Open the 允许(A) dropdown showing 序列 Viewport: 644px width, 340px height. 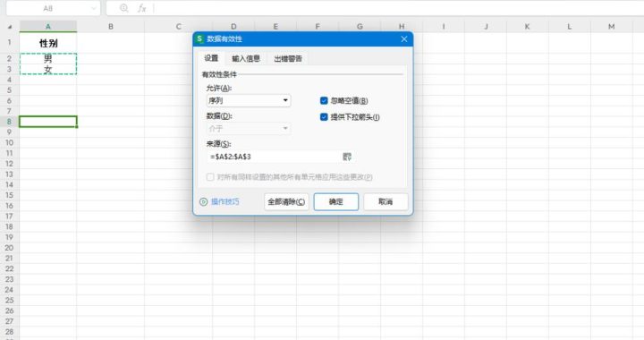[249, 100]
